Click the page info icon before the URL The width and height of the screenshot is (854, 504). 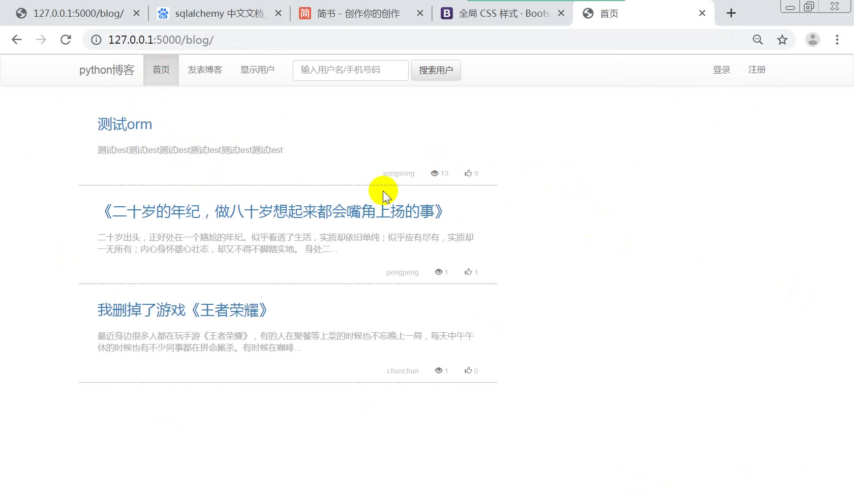(x=96, y=40)
